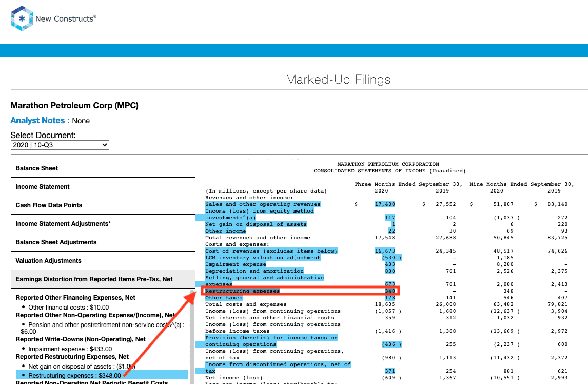Click Total revenues and other income line
Image resolution: width=588 pixels, height=384 pixels.
point(258,238)
